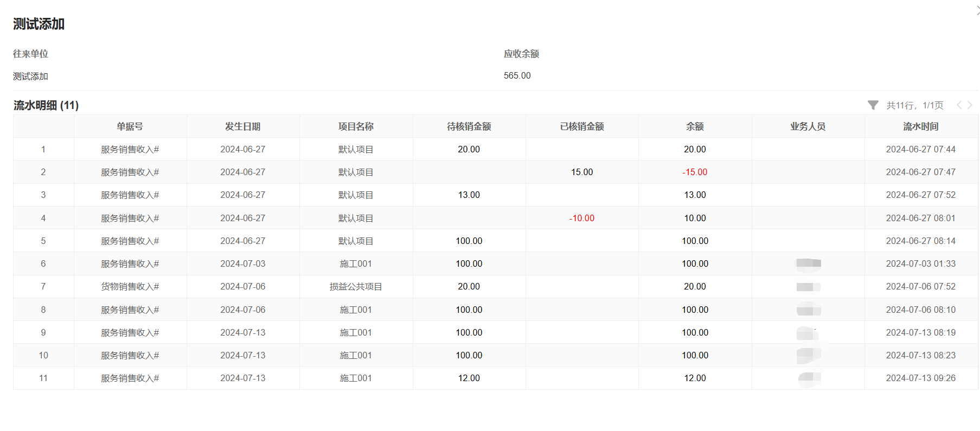Open 服务销售收入# document in row 1

pos(130,149)
